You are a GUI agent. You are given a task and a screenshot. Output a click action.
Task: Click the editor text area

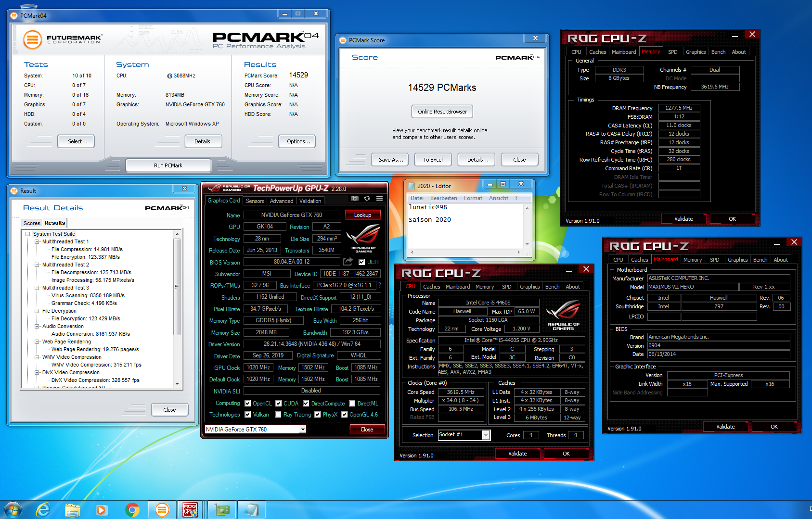465,226
